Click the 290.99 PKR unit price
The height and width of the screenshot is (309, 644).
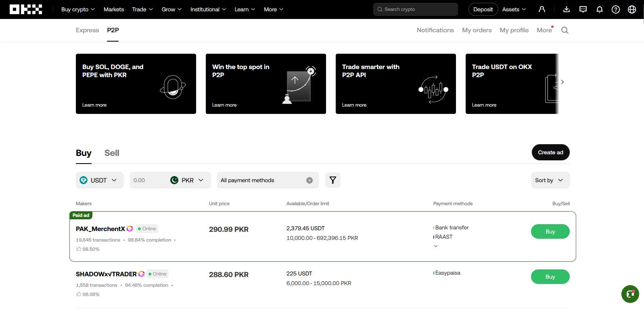click(x=229, y=229)
